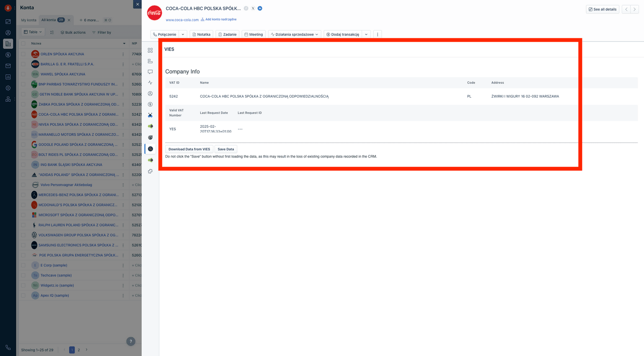Click the row density icon beside Table

click(52, 32)
